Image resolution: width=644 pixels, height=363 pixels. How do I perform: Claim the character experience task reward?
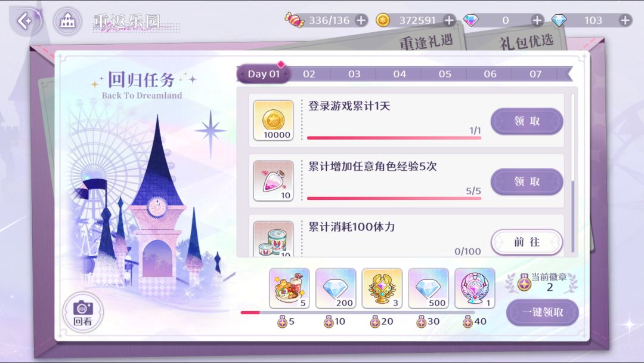(x=527, y=181)
